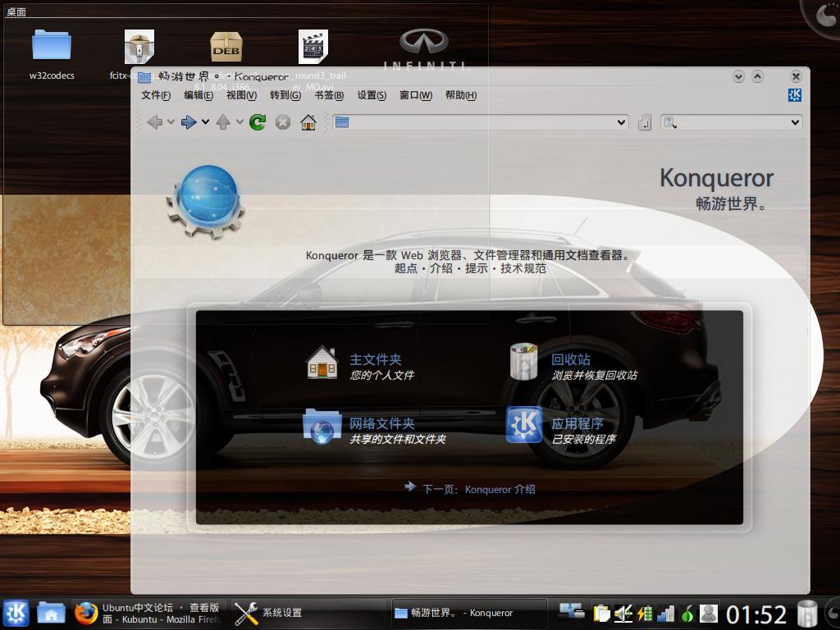The height and width of the screenshot is (630, 840).
Task: Open 网络文件夹 network folders link
Action: click(382, 424)
